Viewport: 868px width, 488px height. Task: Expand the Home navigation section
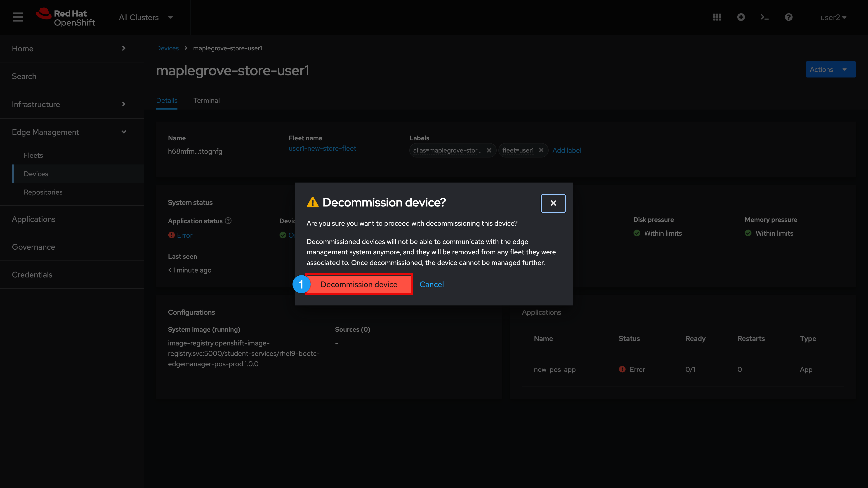click(x=72, y=49)
